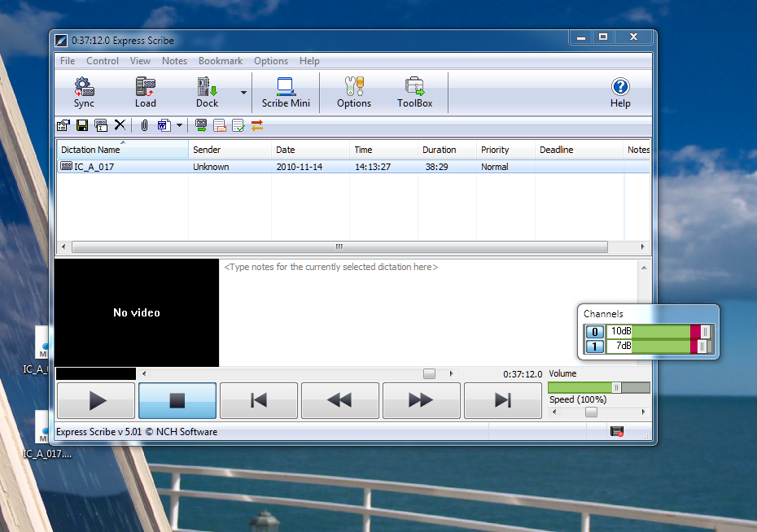This screenshot has width=757, height=532.
Task: Toggle channel 1 button
Action: 595,347
